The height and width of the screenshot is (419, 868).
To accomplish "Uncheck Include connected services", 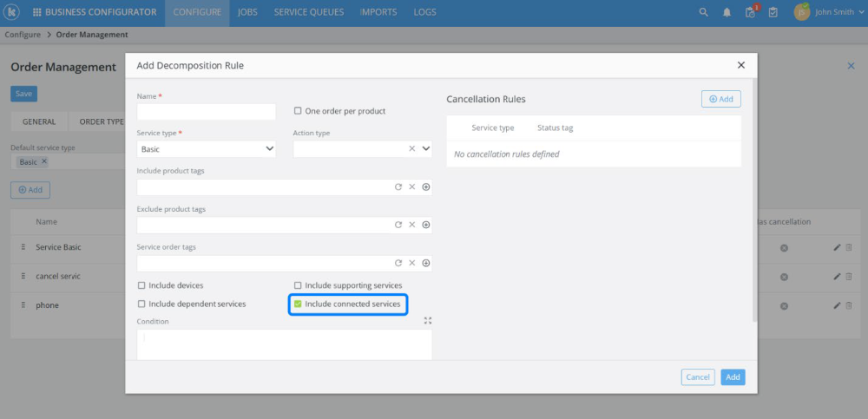I will pyautogui.click(x=298, y=304).
